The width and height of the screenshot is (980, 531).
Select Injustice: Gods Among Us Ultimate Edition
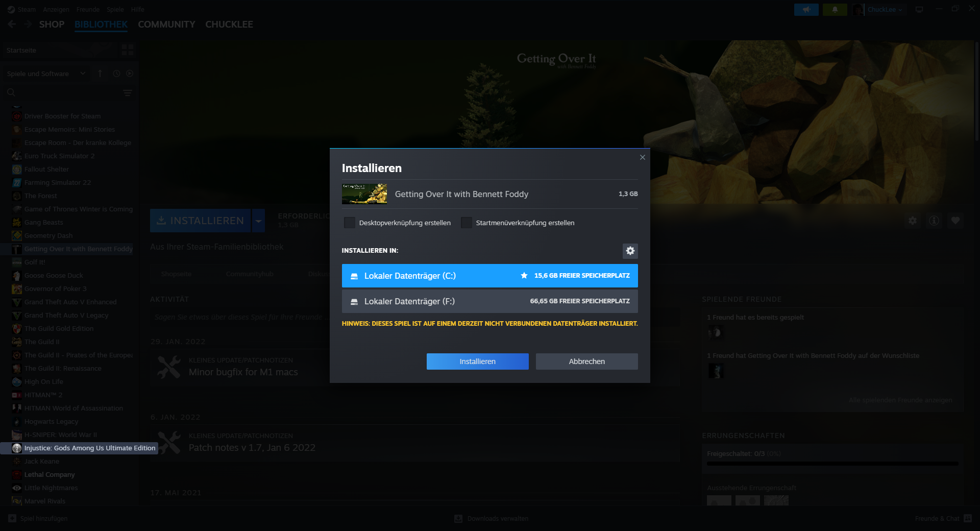pos(79,448)
